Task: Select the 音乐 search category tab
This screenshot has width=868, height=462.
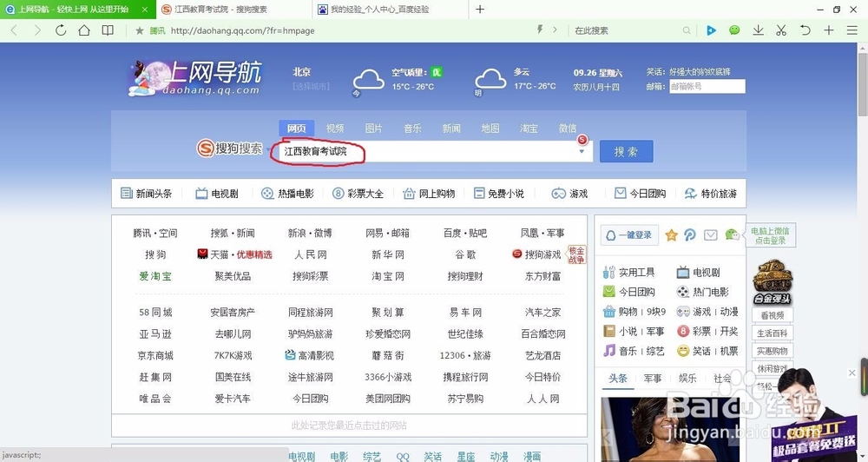Action: pos(412,129)
